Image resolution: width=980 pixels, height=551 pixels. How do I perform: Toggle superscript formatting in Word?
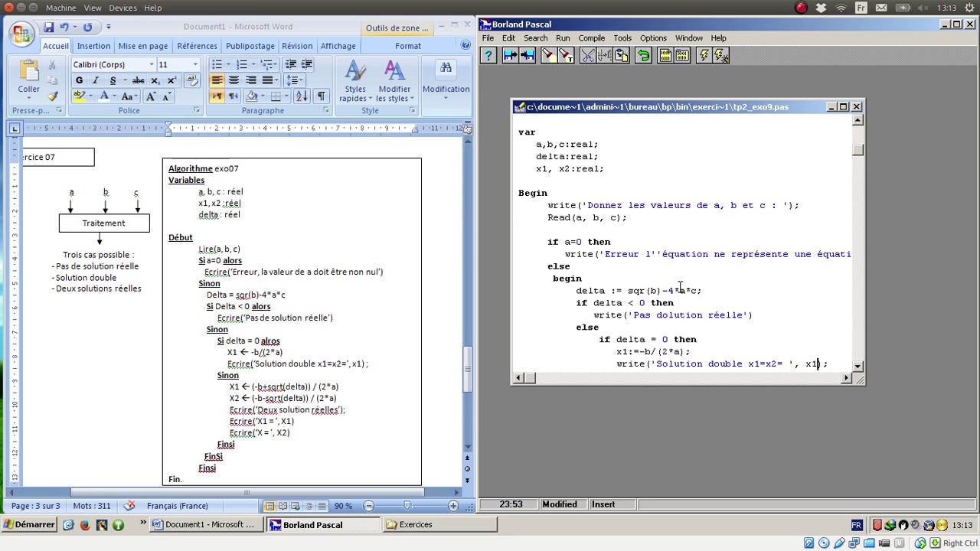pyautogui.click(x=171, y=80)
